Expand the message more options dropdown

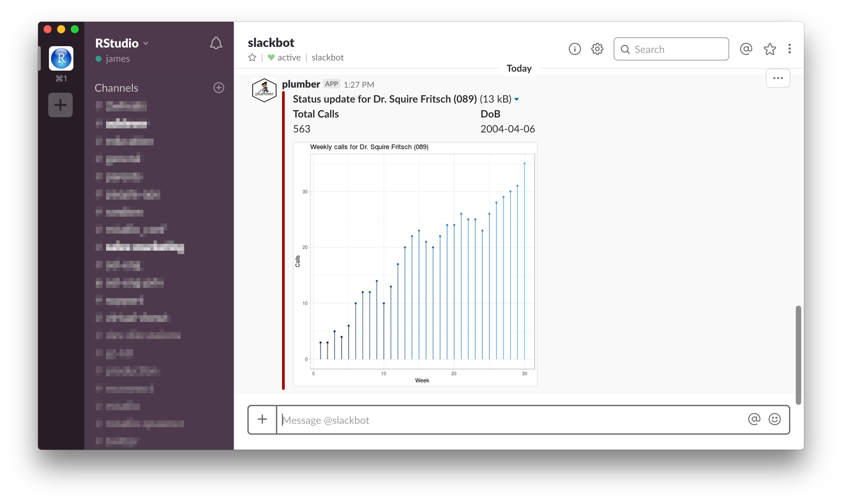(778, 78)
